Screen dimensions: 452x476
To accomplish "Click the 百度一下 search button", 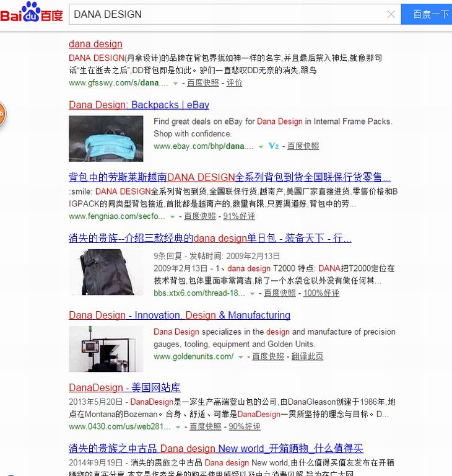I will click(x=427, y=14).
